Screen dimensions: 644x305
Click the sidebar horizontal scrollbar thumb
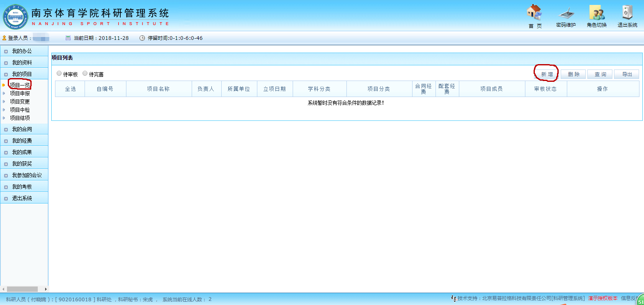(x=22, y=289)
